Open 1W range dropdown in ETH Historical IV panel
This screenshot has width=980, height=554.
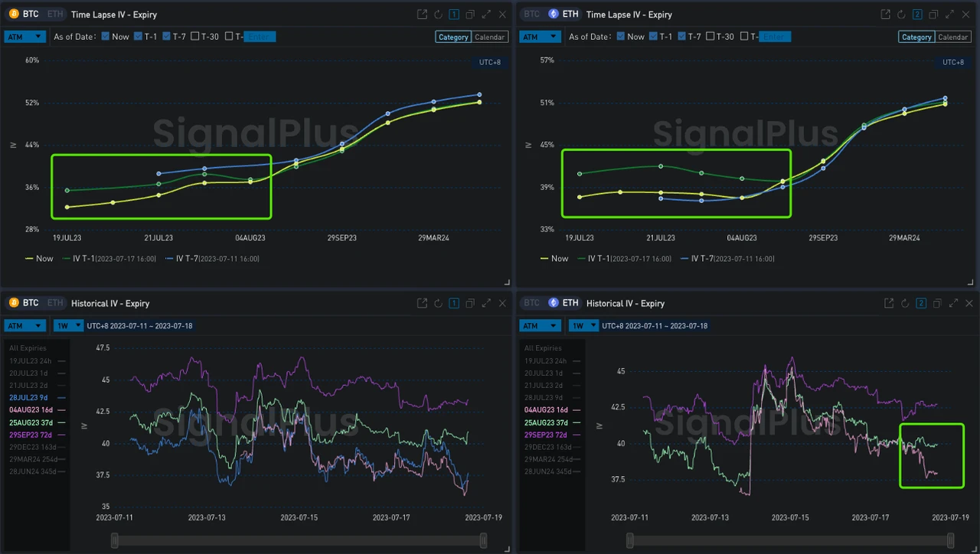583,326
